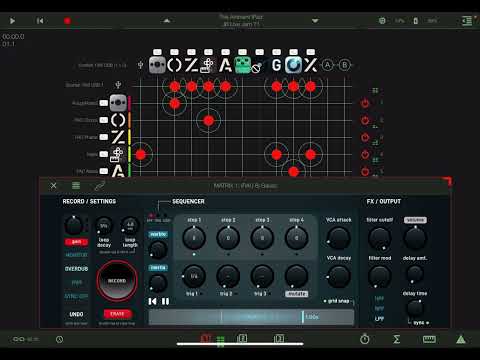Click the big RECORD button

[x=117, y=281]
